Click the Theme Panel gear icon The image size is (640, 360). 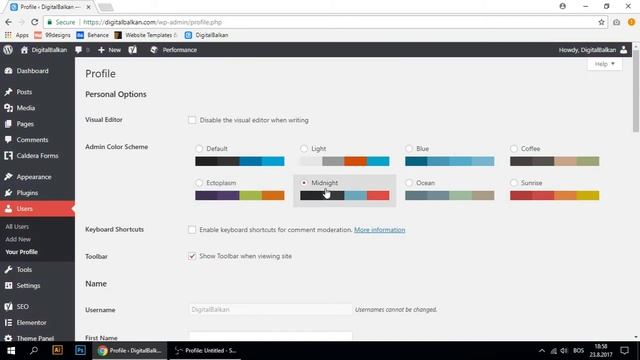(8, 338)
